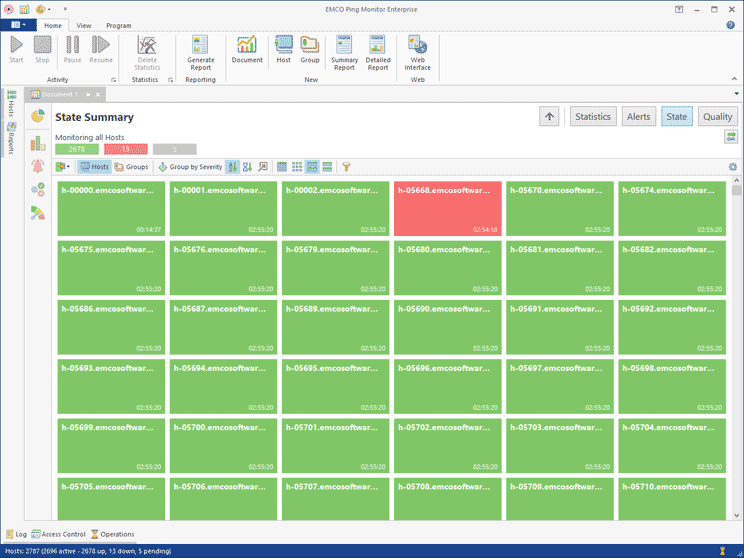Toggle the Groups view button
The width and height of the screenshot is (744, 558).
[131, 167]
